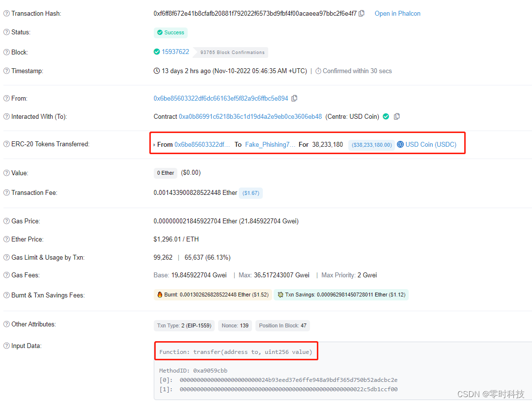Click the help icon beside Transaction Hash
This screenshot has height=403, width=532.
[6, 14]
